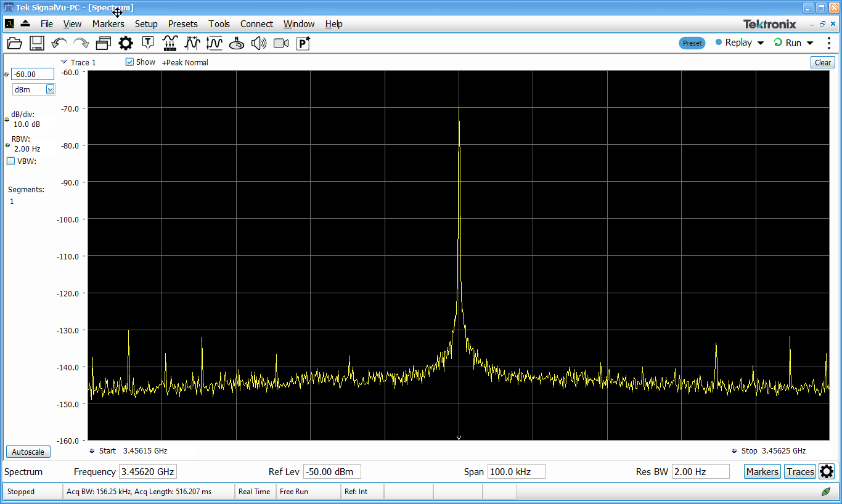The height and width of the screenshot is (504, 842).
Task: Click the Autoscale button
Action: pos(28,452)
